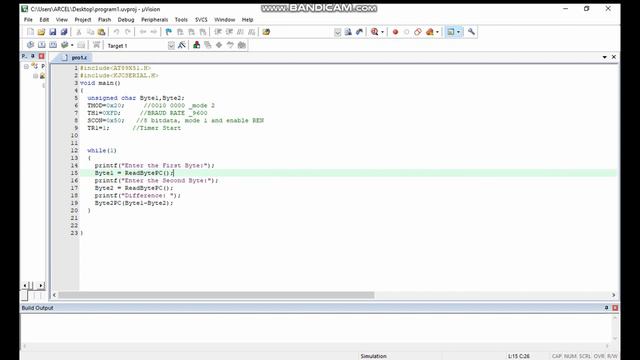Open the Project menu
This screenshot has height=360, width=640.
pyautogui.click(x=82, y=20)
